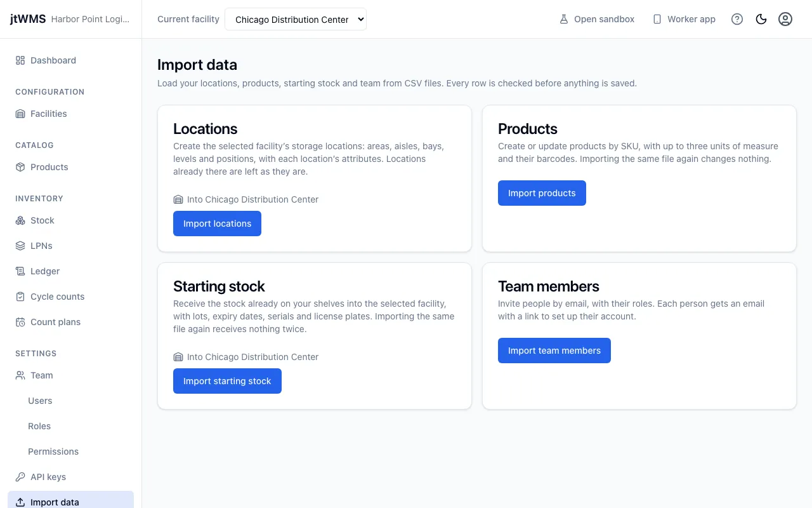Image resolution: width=812 pixels, height=508 pixels.
Task: Click the INVENTORY section label
Action: click(x=39, y=199)
